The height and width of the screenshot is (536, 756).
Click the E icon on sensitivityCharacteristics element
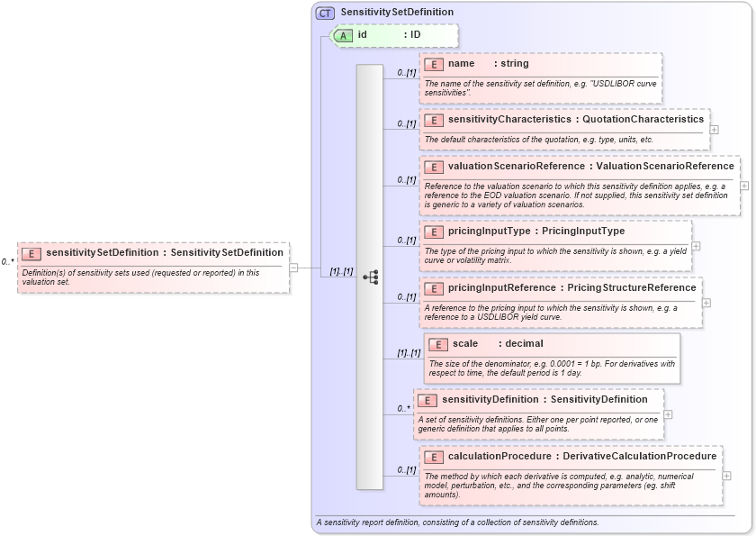point(433,119)
